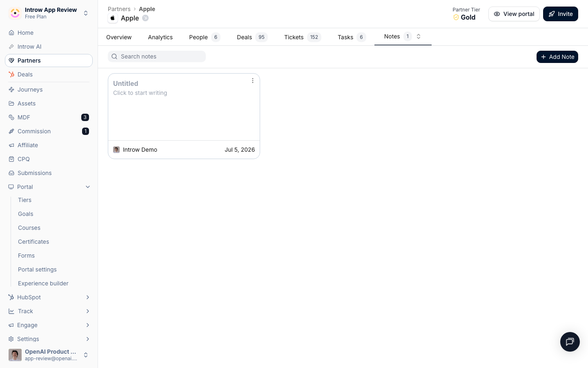Open Forms under Portal

click(x=27, y=256)
